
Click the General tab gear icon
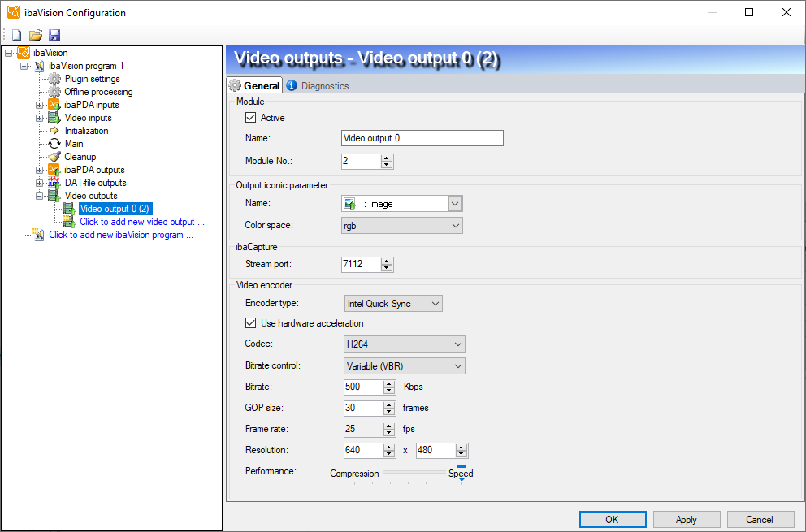[x=235, y=85]
